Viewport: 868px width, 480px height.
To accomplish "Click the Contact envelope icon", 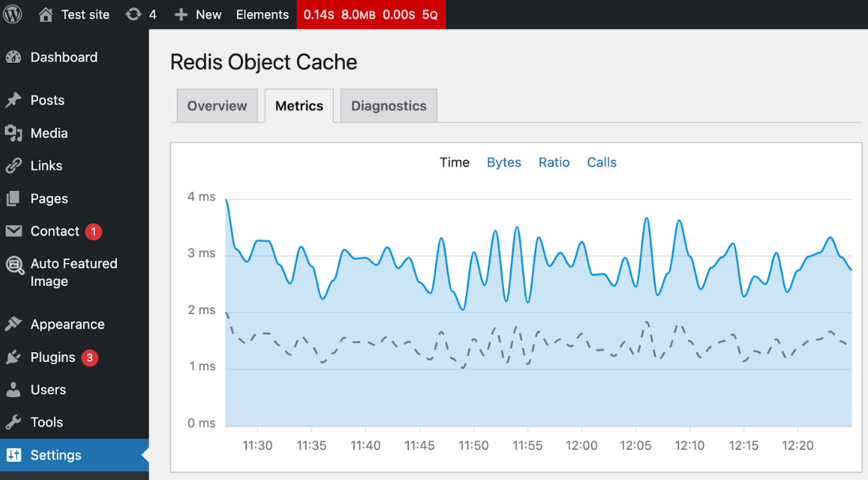I will click(13, 231).
